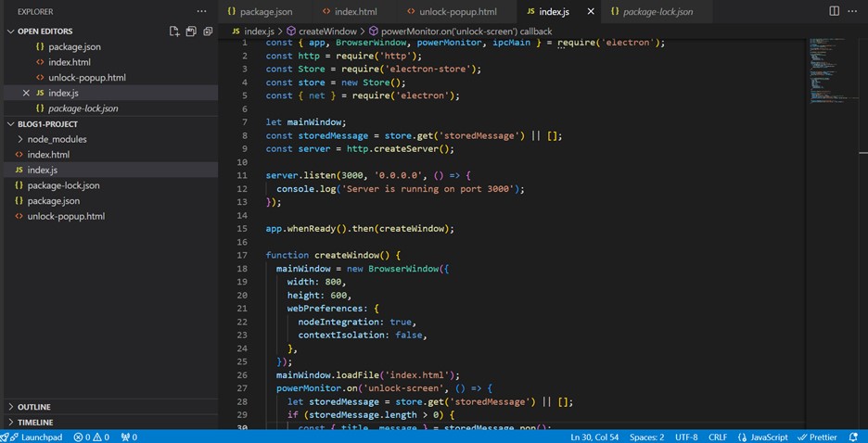Click the remote window icon in status bar
Screen dimensions: 868x443
point(6,437)
